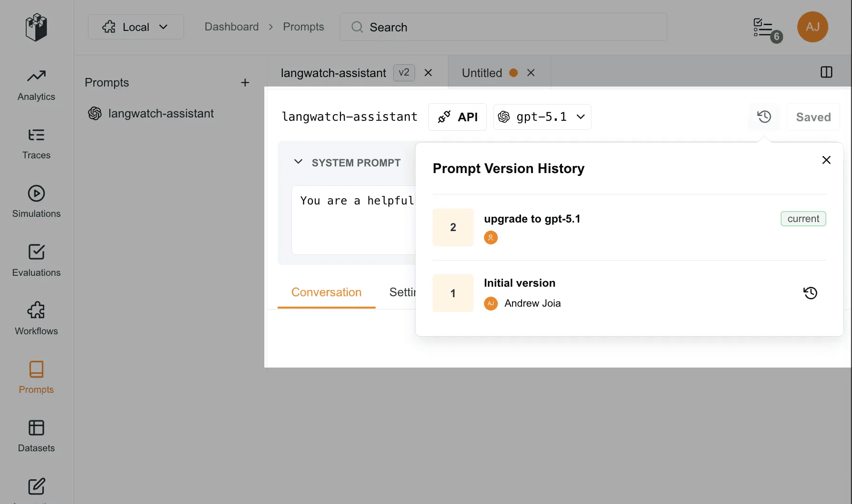Click the LangWatch logo icon
Viewport: 852px width, 504px height.
coord(37,27)
